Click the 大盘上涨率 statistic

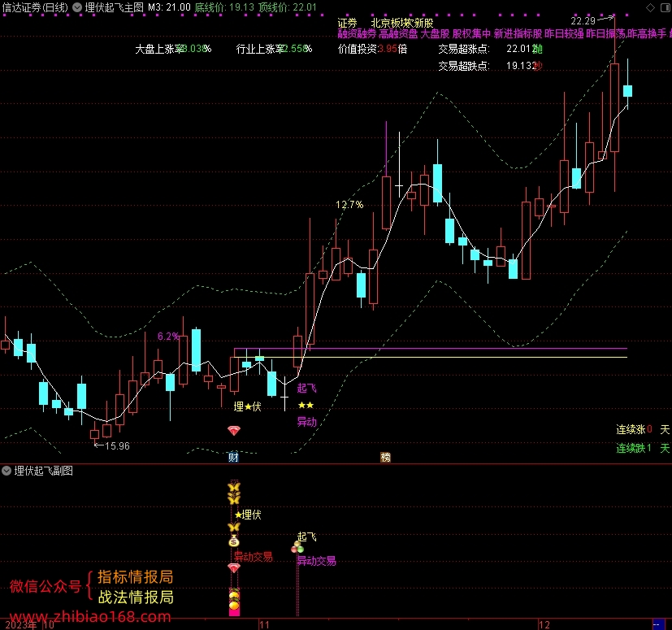[173, 49]
